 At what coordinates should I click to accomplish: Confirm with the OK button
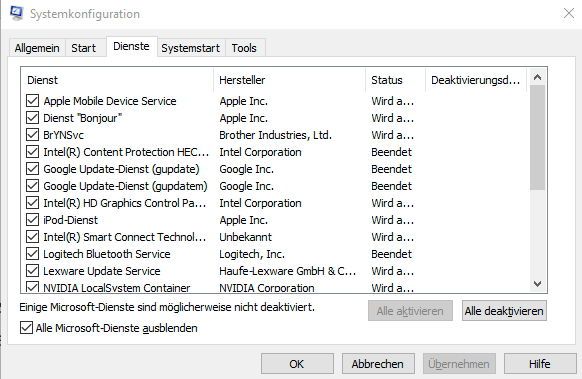pos(297,364)
